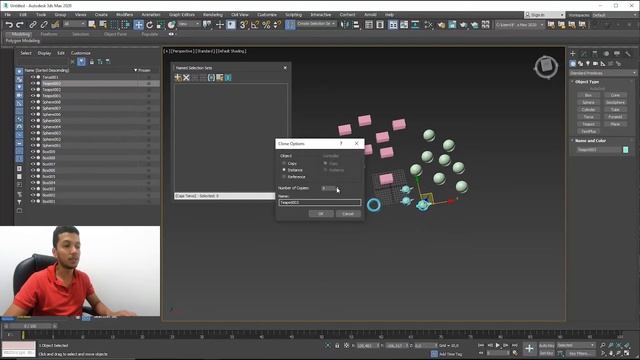Open the Sign In dropdown

click(544, 15)
